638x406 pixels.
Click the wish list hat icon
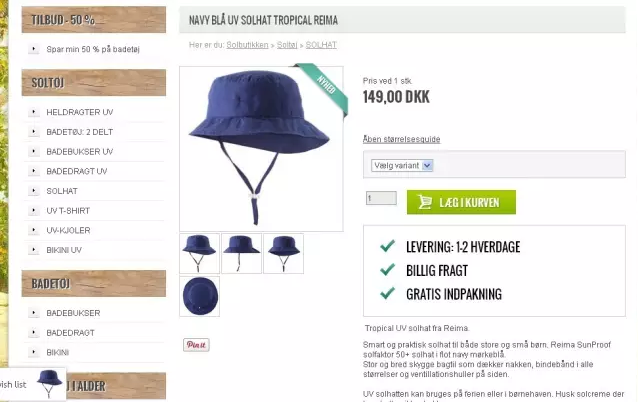coord(49,384)
